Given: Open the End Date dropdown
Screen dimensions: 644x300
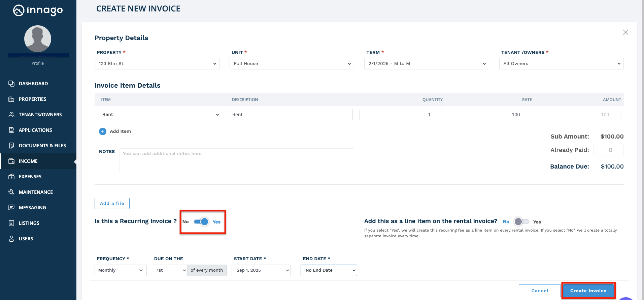Looking at the screenshot, I should 329,270.
